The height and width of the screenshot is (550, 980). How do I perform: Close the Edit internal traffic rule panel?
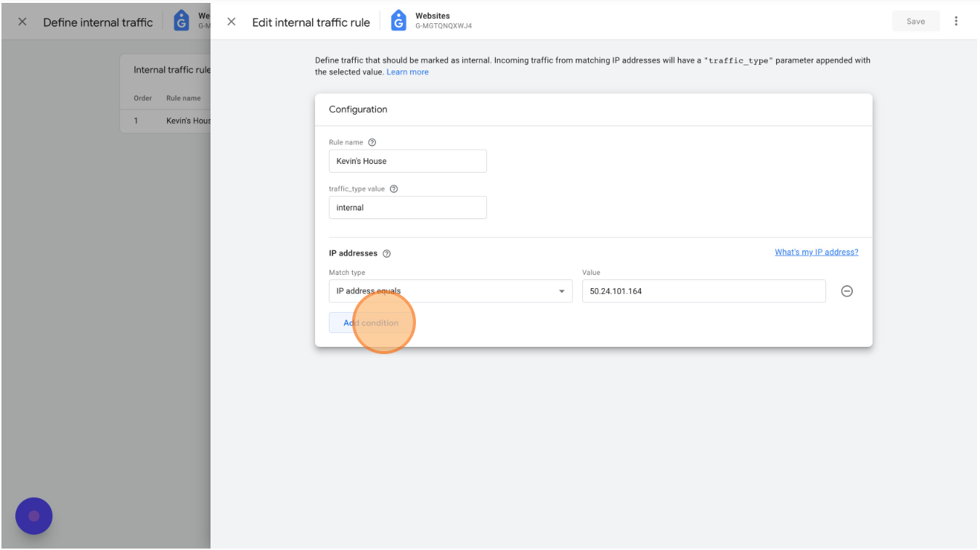[x=232, y=22]
